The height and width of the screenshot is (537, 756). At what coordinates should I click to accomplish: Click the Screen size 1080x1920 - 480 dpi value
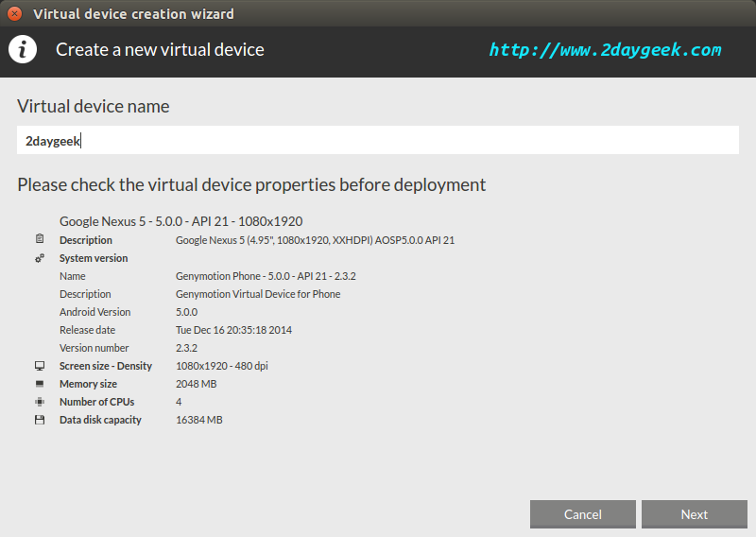click(x=222, y=366)
